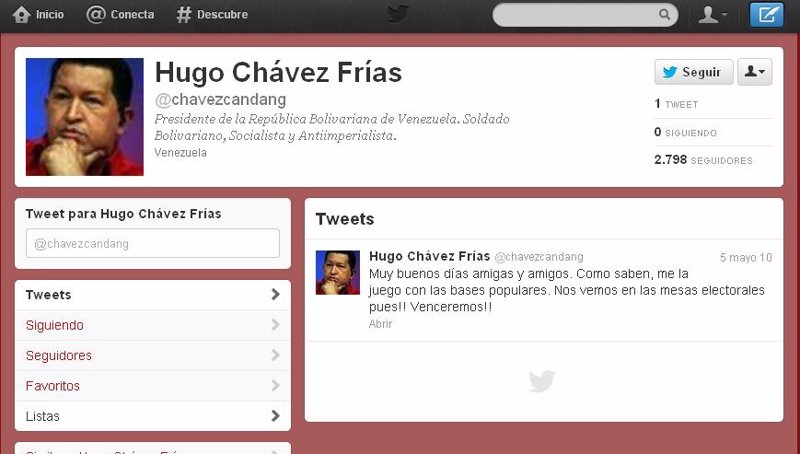Screen dimensions: 800x454
Task: Open the account profile menu in the top bar
Action: [712, 14]
